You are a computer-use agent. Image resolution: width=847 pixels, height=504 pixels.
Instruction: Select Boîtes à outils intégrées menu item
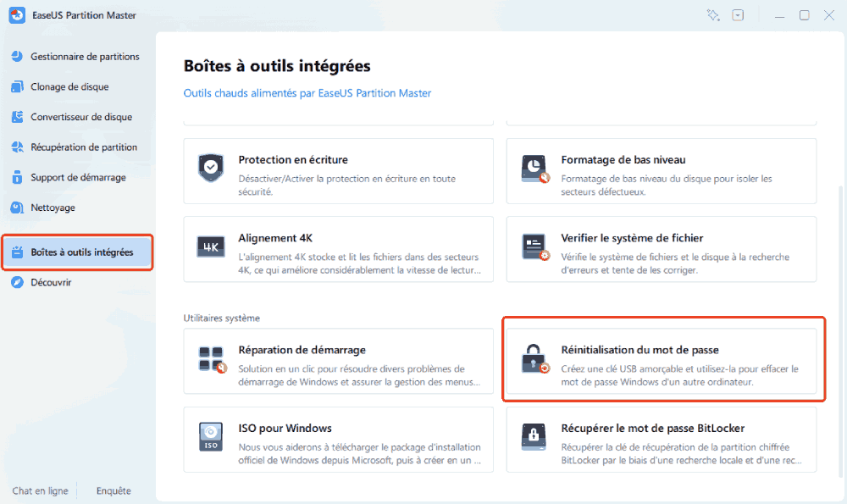(x=77, y=252)
